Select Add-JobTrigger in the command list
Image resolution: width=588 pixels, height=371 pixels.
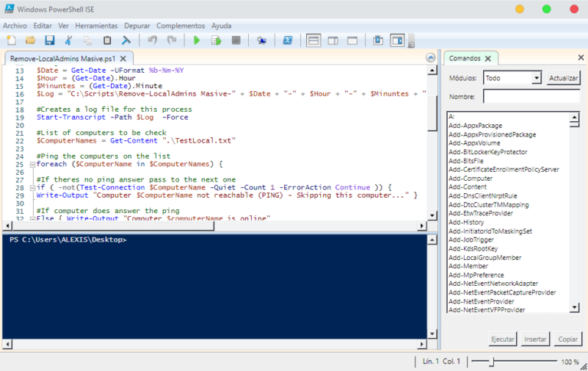point(471,240)
